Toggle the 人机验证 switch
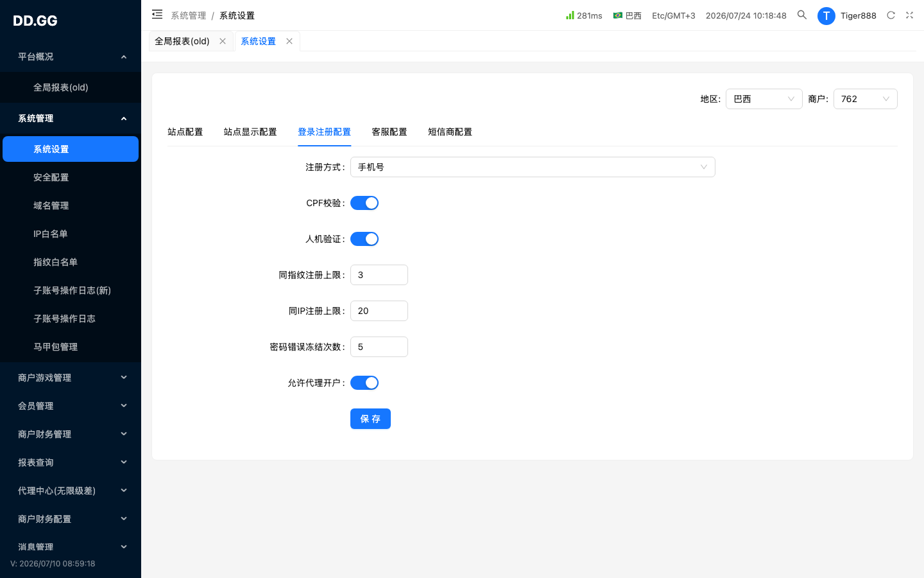The height and width of the screenshot is (578, 924). click(364, 239)
